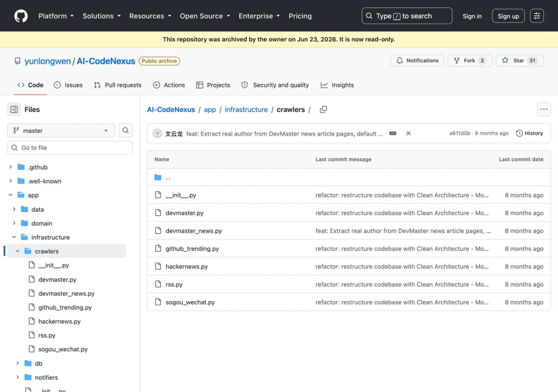Viewport: 558px width, 392px height.
Task: Open the Enterprise dropdown menu
Action: [x=259, y=16]
